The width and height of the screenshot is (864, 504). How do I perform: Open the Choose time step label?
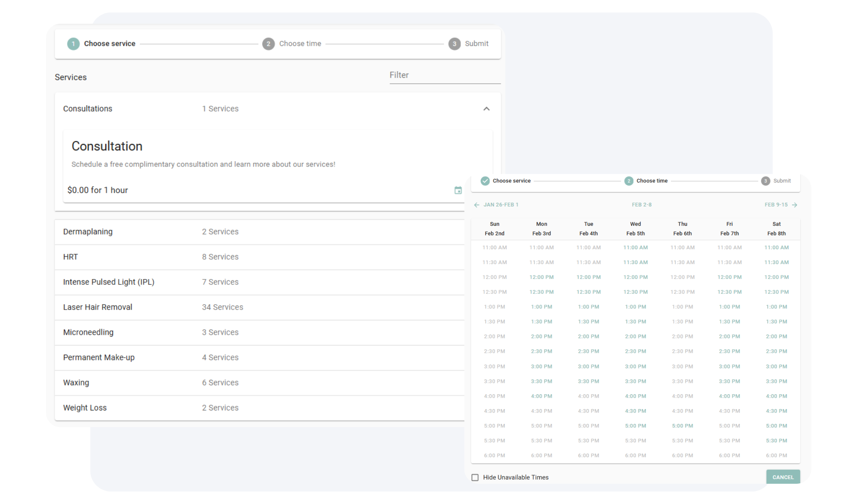coord(300,44)
